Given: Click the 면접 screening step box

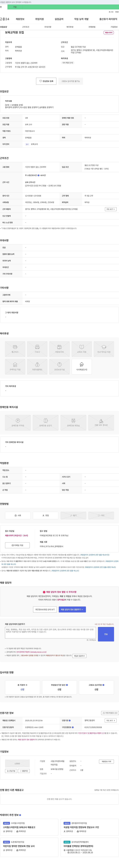Looking at the screenshot, I should pos(45,516).
